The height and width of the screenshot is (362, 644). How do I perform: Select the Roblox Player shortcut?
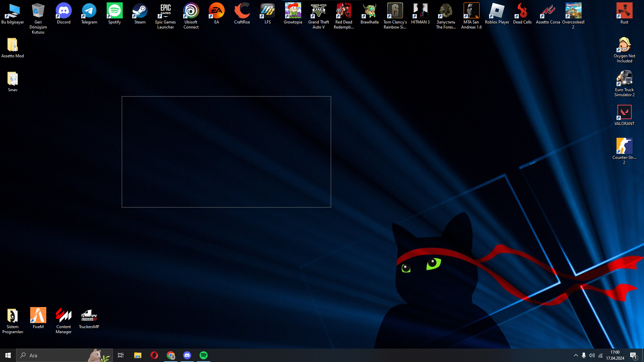pos(497,14)
